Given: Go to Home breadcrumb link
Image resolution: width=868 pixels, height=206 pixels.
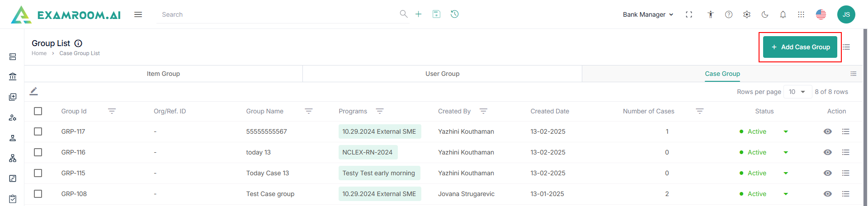Looking at the screenshot, I should (39, 53).
